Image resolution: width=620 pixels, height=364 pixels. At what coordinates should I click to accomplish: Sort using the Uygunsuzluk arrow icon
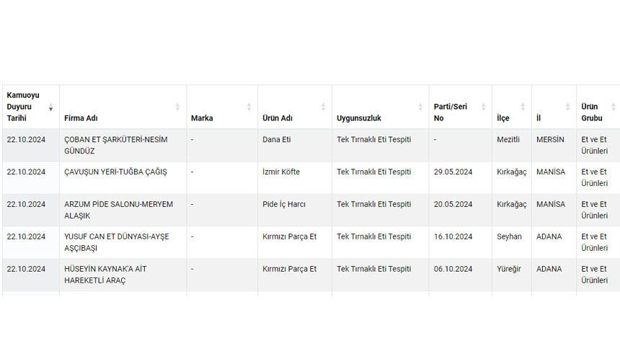(x=420, y=107)
